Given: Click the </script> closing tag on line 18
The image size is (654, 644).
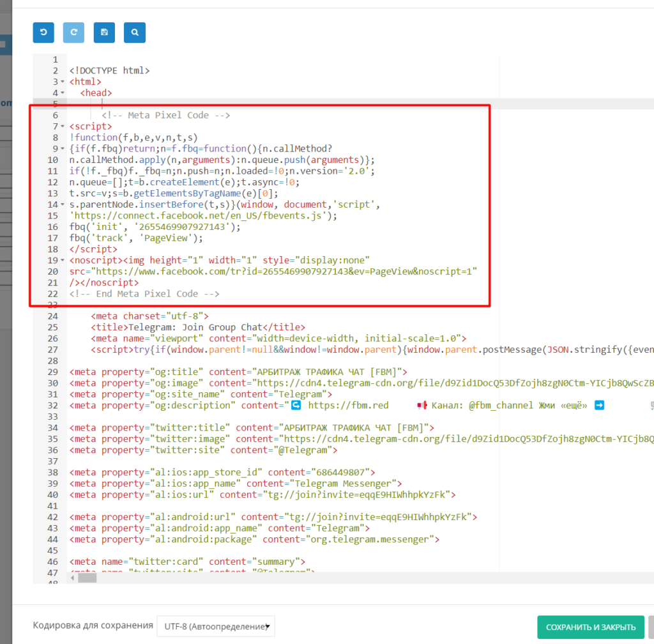Looking at the screenshot, I should tap(93, 249).
